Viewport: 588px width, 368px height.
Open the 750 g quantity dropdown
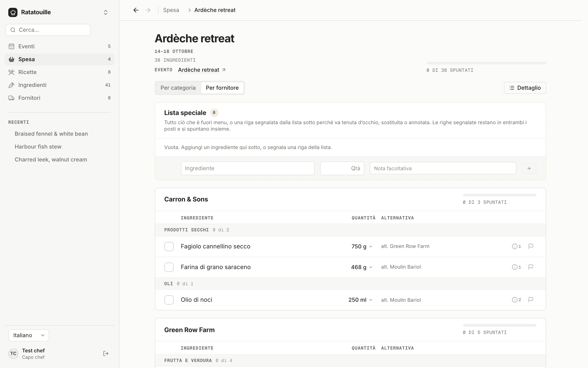click(x=362, y=247)
